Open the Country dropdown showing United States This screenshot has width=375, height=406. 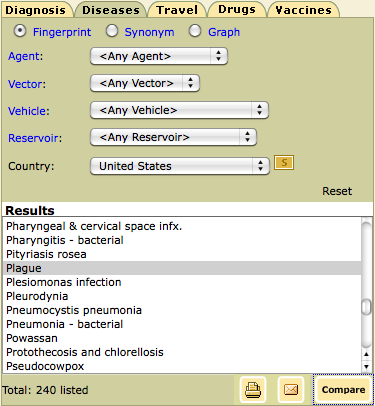tap(180, 166)
